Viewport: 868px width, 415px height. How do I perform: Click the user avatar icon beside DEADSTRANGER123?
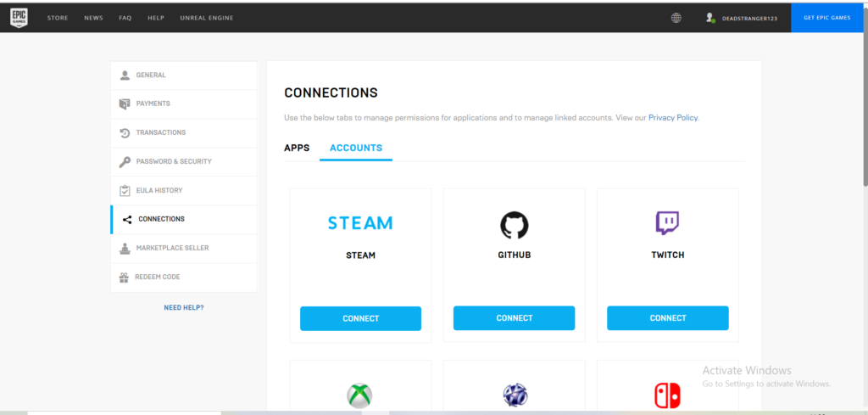coord(710,18)
